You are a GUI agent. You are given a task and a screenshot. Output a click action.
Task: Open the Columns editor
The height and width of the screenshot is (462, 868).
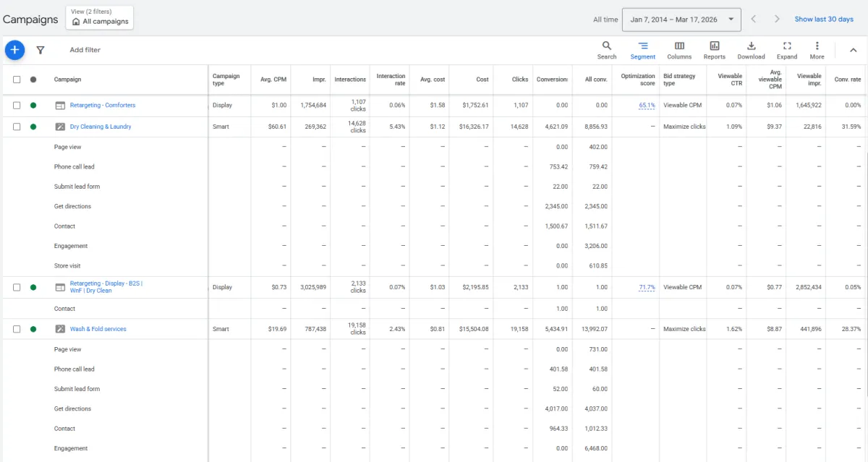pos(679,50)
